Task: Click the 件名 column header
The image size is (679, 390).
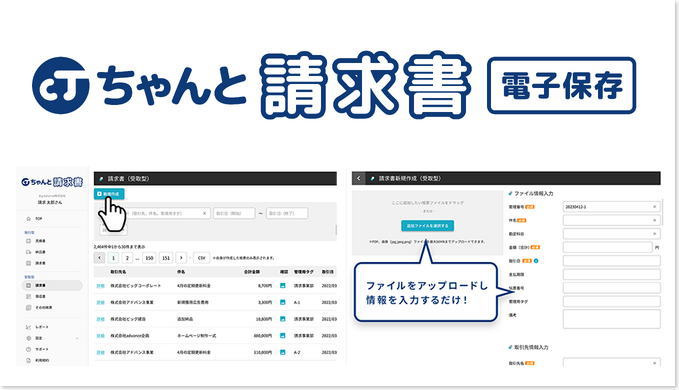Action: pyautogui.click(x=181, y=272)
